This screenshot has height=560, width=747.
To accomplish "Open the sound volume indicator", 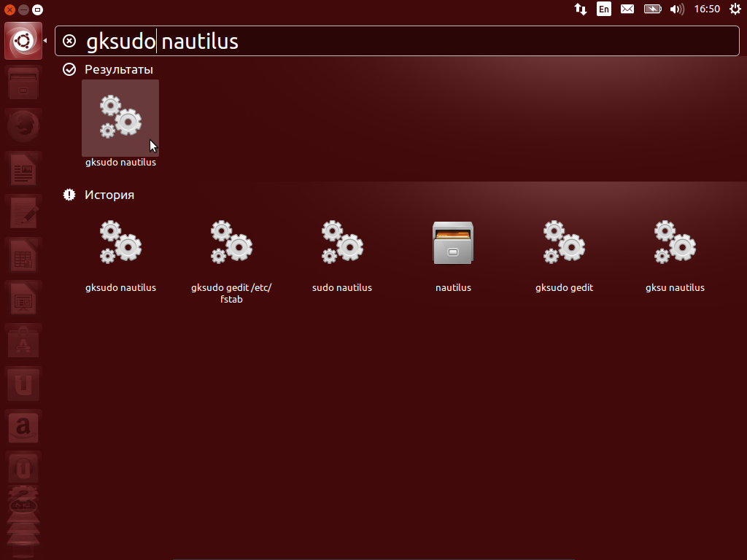I will click(x=676, y=9).
